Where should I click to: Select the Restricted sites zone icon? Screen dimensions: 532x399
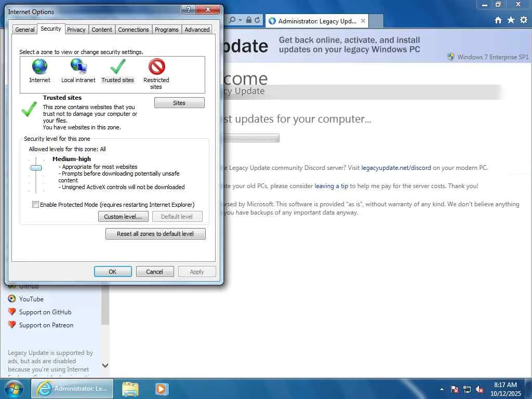157,66
